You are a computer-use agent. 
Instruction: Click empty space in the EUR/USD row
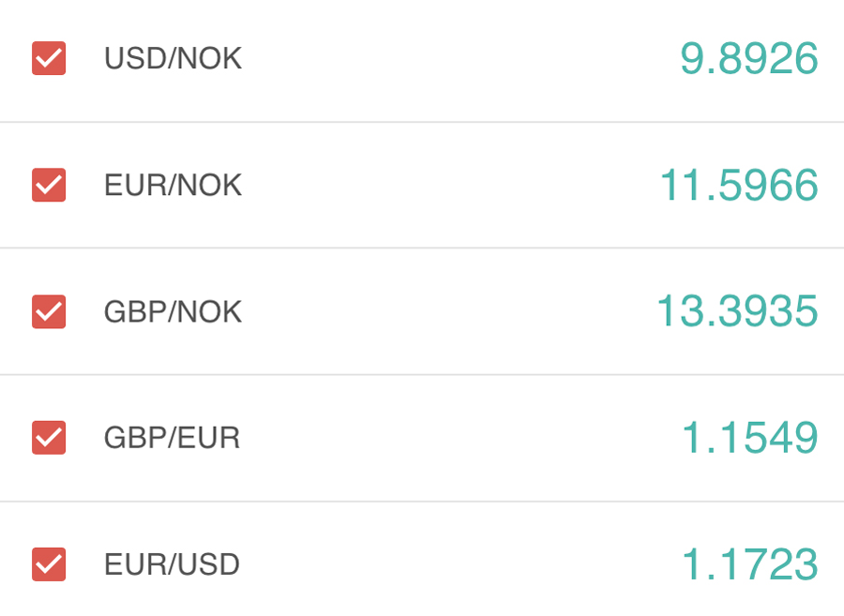[x=450, y=564]
